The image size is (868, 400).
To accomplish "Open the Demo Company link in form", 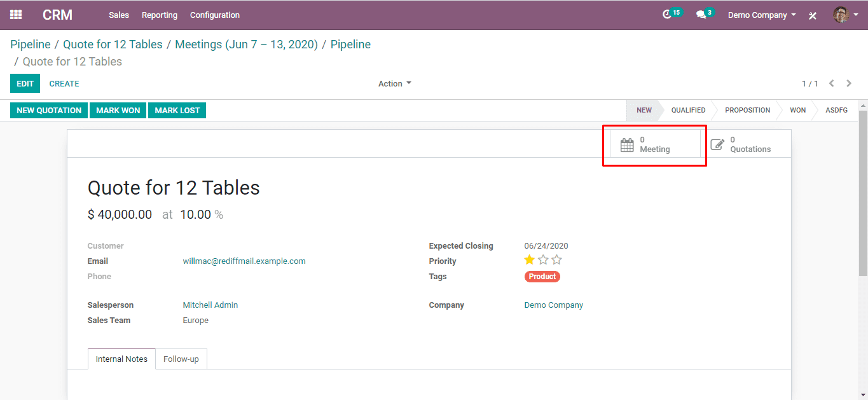I will (553, 305).
